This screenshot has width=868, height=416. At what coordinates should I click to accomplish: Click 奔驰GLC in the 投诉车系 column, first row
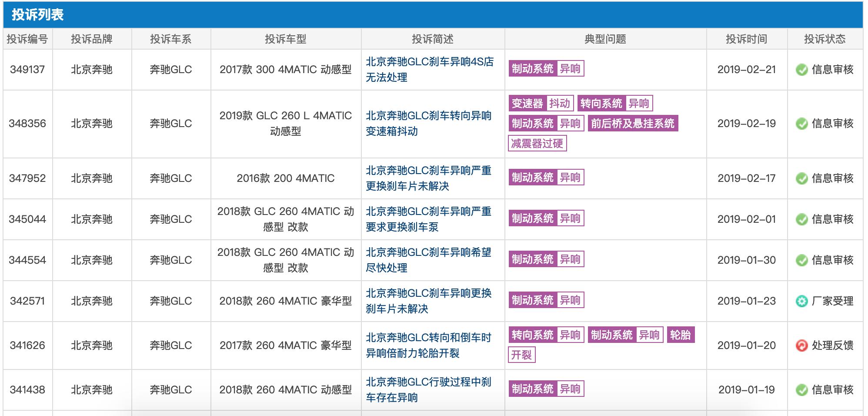pyautogui.click(x=171, y=70)
